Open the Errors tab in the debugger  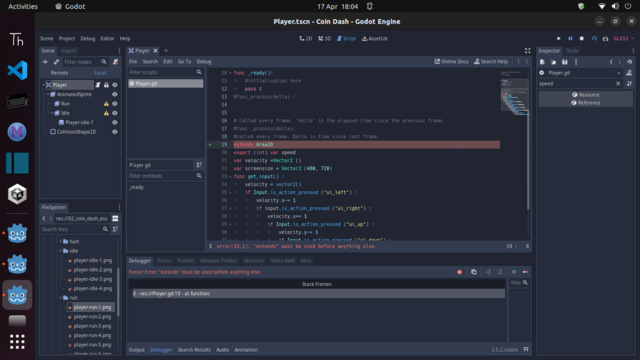tap(164, 261)
